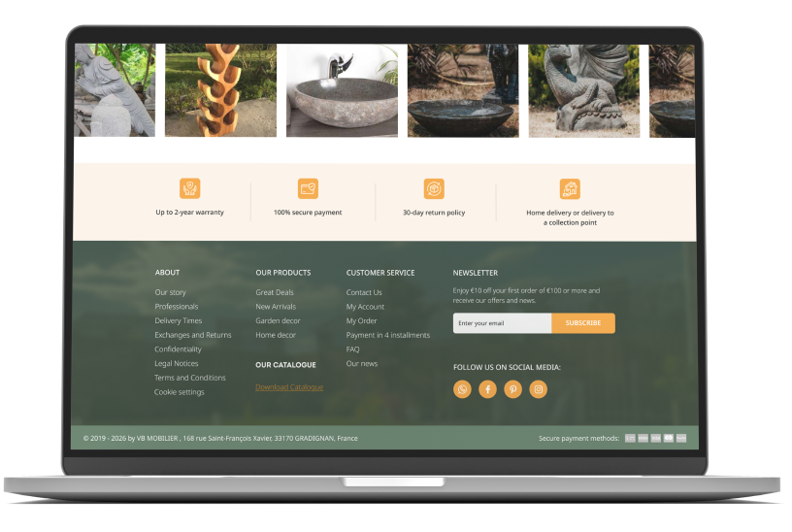The width and height of the screenshot is (792, 532).
Task: Click the ABOUT footer heading
Action: [x=167, y=273]
